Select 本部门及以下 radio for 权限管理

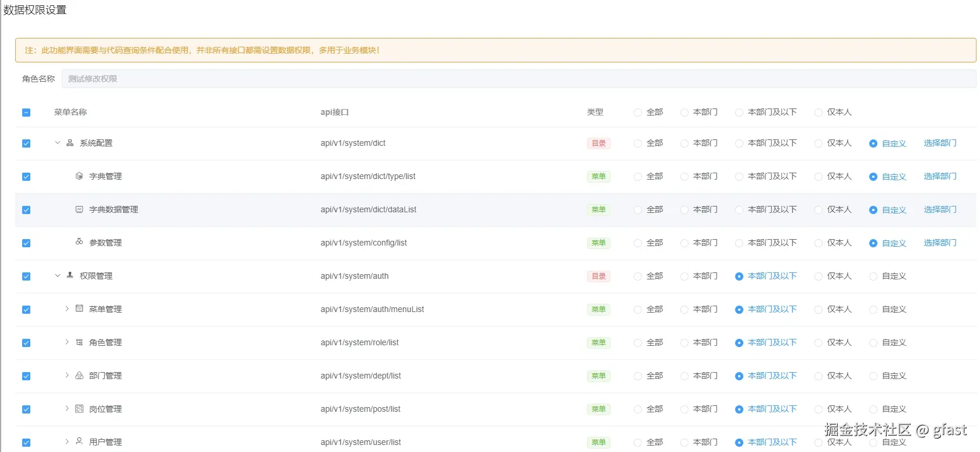tap(739, 276)
